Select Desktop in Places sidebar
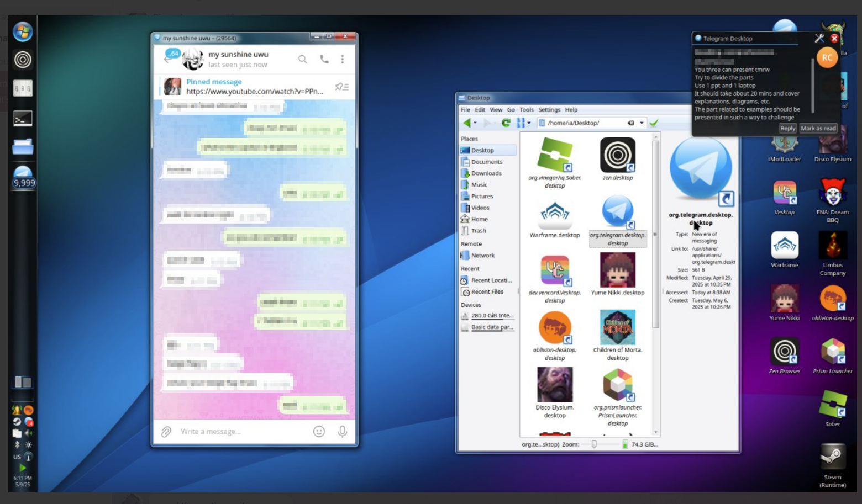The height and width of the screenshot is (504, 862). pos(488,150)
